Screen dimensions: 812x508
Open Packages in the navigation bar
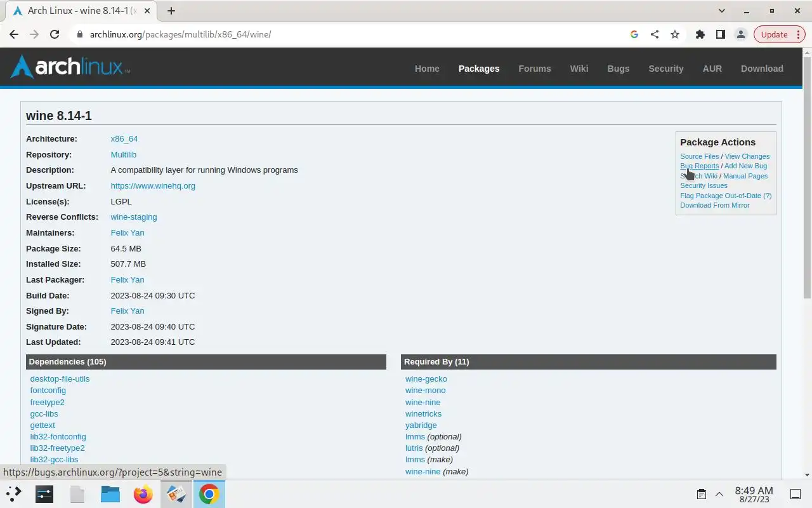pyautogui.click(x=479, y=69)
